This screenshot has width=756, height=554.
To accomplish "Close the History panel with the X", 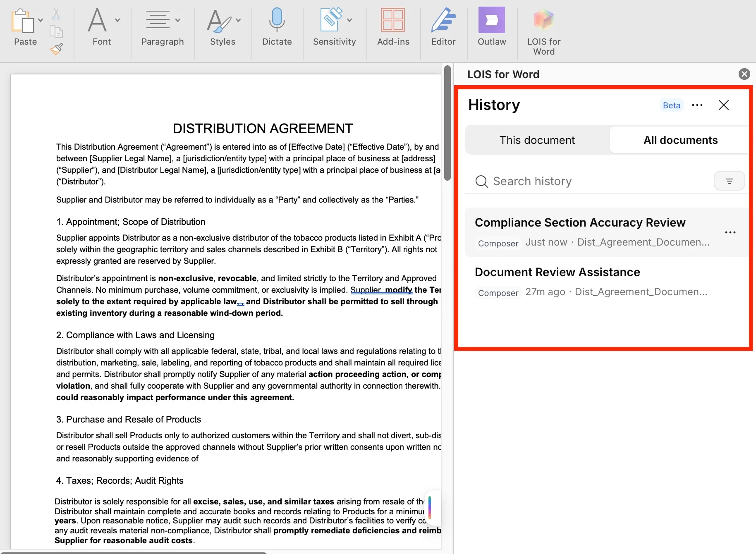I will point(724,105).
